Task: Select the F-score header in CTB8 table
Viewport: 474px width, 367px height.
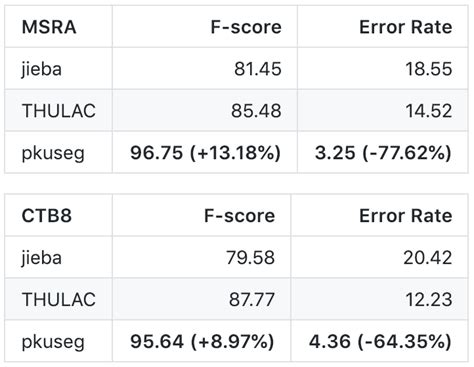Action: click(x=239, y=216)
